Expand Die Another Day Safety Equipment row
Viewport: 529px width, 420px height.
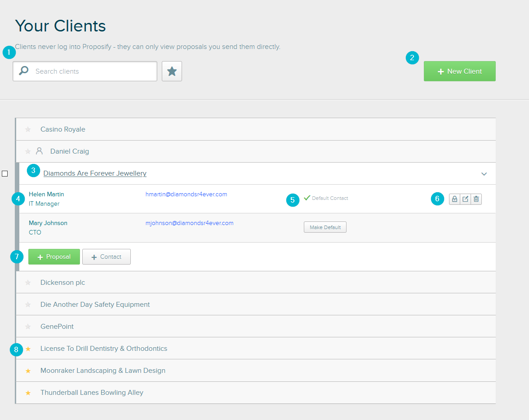pyautogui.click(x=256, y=305)
